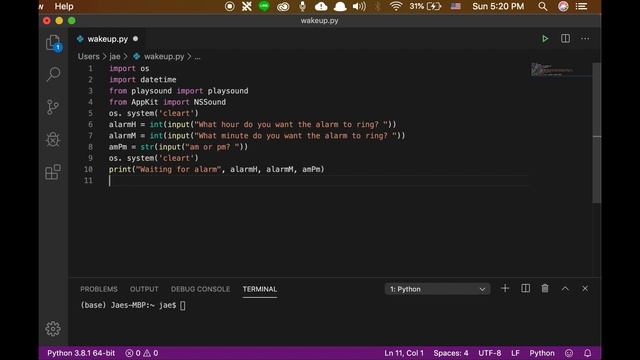The image size is (640, 360).
Task: Open Creative Cloud icon in menu bar
Action: pos(283,7)
